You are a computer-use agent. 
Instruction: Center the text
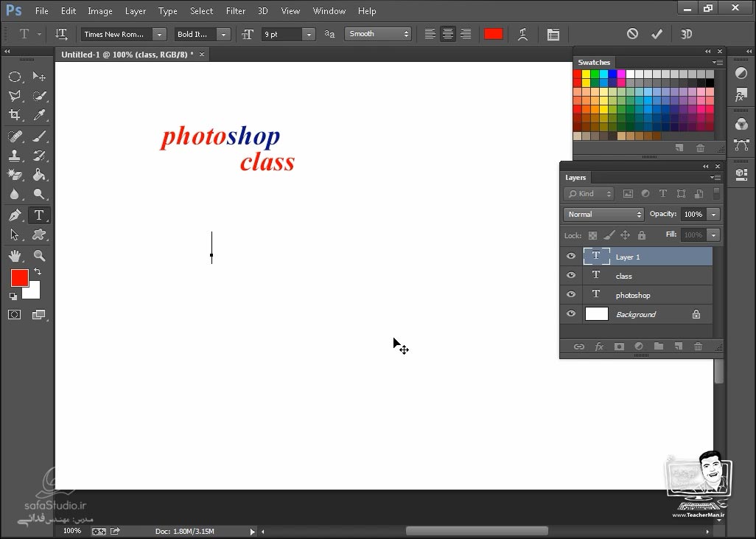[448, 34]
